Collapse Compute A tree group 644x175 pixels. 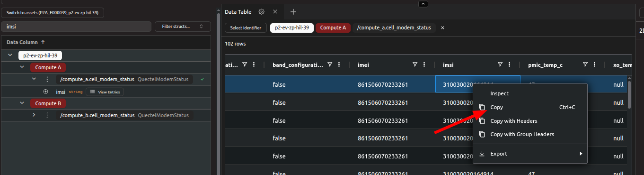[x=22, y=67]
